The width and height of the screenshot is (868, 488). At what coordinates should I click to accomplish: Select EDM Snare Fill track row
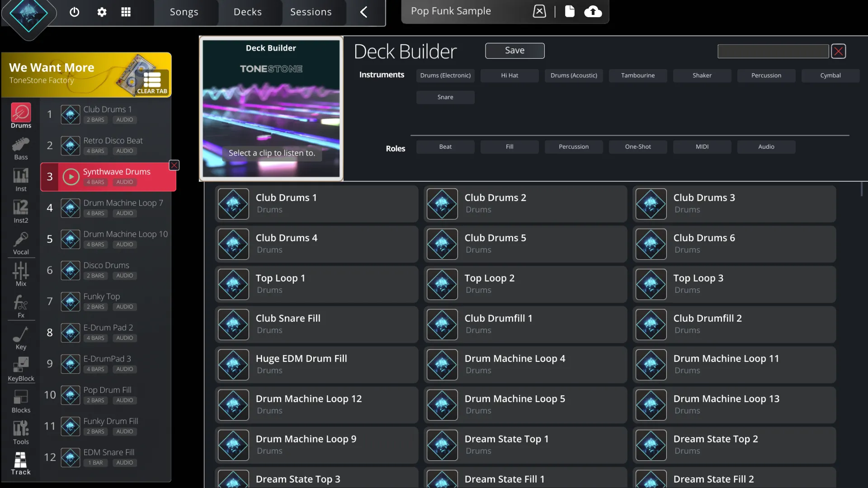pyautogui.click(x=106, y=457)
